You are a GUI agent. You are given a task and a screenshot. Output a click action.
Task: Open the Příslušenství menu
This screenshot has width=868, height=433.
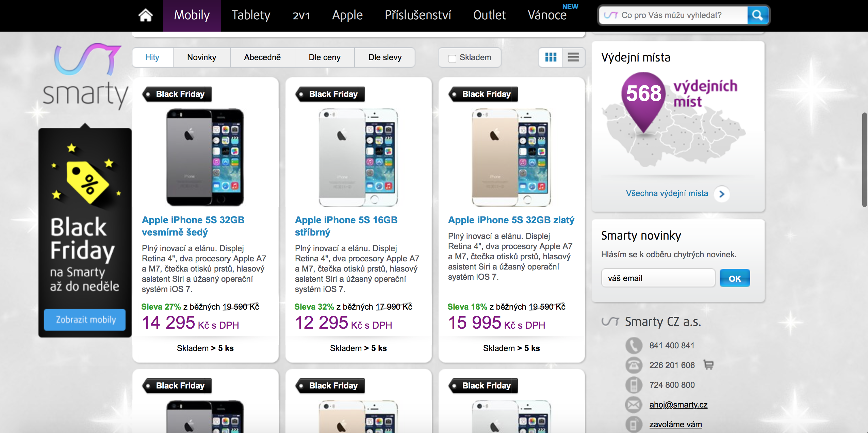pyautogui.click(x=418, y=15)
